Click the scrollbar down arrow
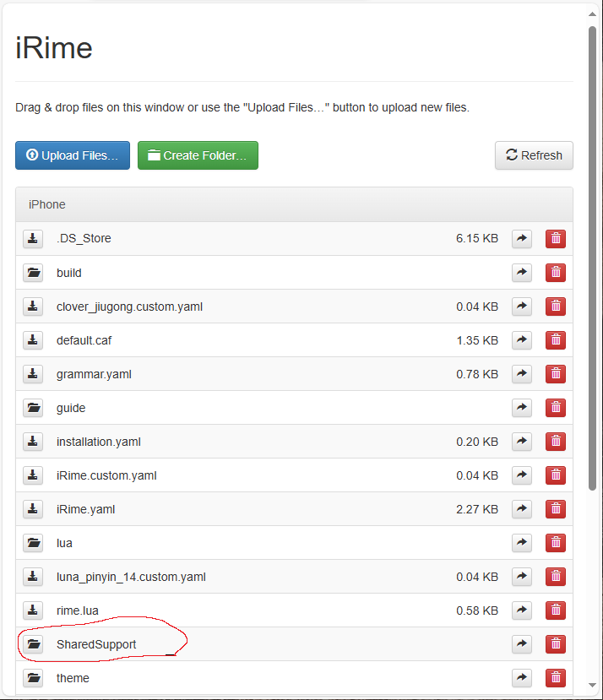 tap(592, 685)
